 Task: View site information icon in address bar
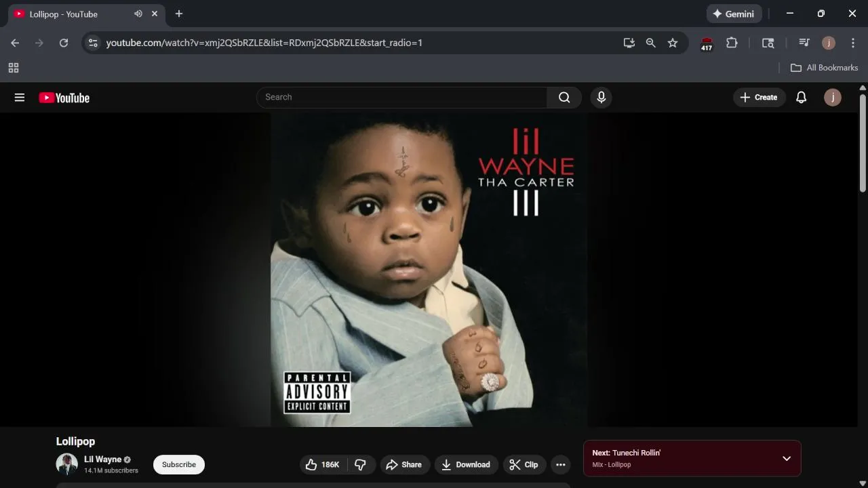tap(94, 43)
